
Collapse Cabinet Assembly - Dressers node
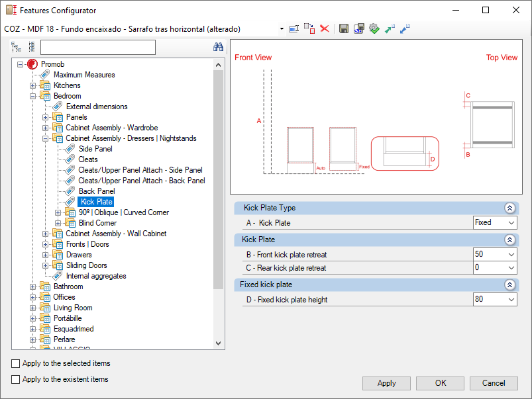click(x=45, y=138)
